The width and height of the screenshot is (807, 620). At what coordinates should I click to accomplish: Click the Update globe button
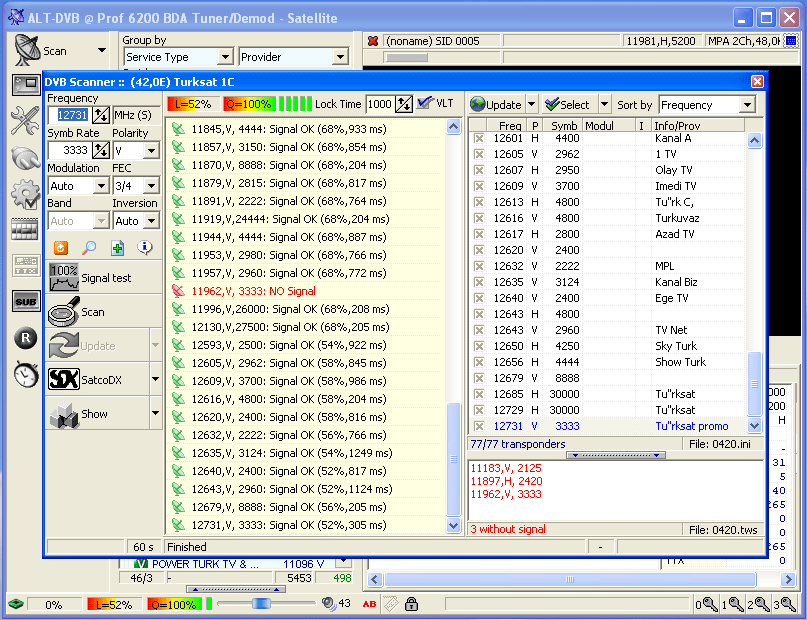click(497, 105)
